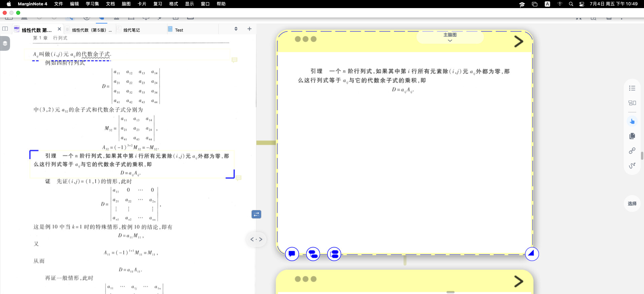644x294 pixels.
Task: Open tab list with up-down arrows
Action: click(x=236, y=29)
